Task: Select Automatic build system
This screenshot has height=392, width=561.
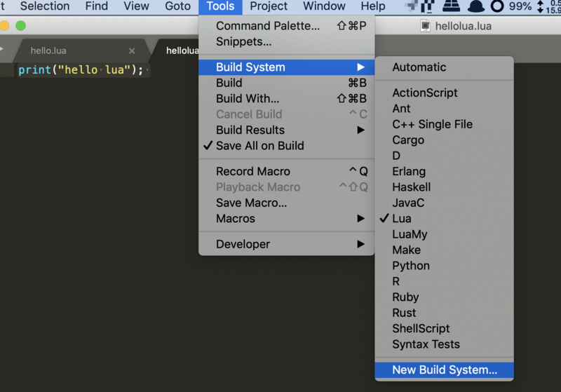Action: [444, 67]
